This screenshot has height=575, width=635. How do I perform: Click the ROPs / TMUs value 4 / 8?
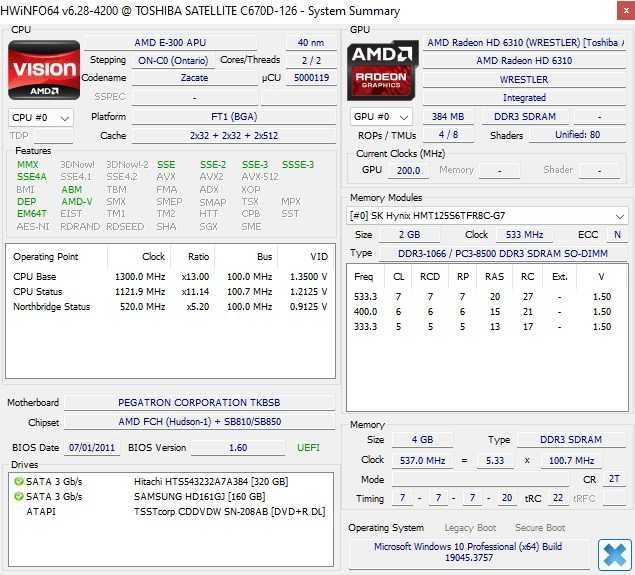tap(448, 135)
